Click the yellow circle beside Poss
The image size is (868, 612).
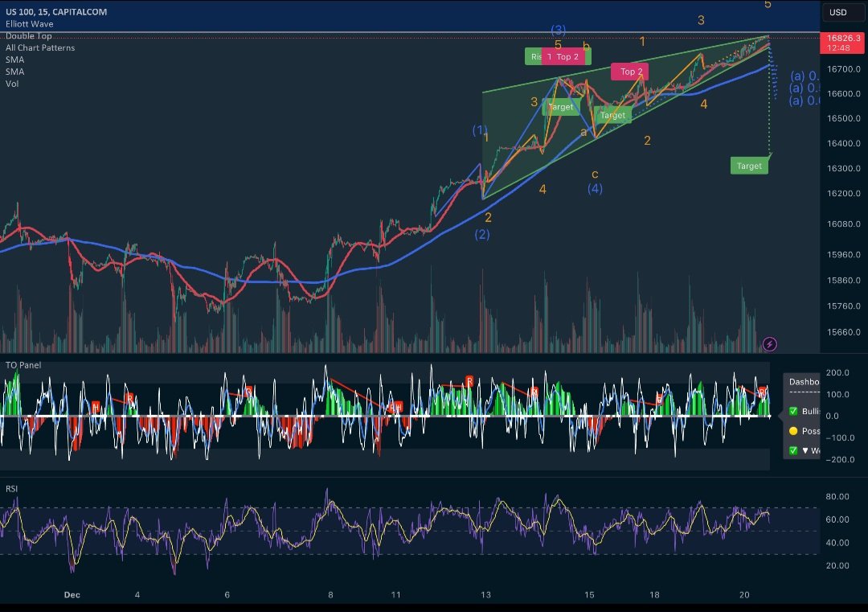(793, 431)
